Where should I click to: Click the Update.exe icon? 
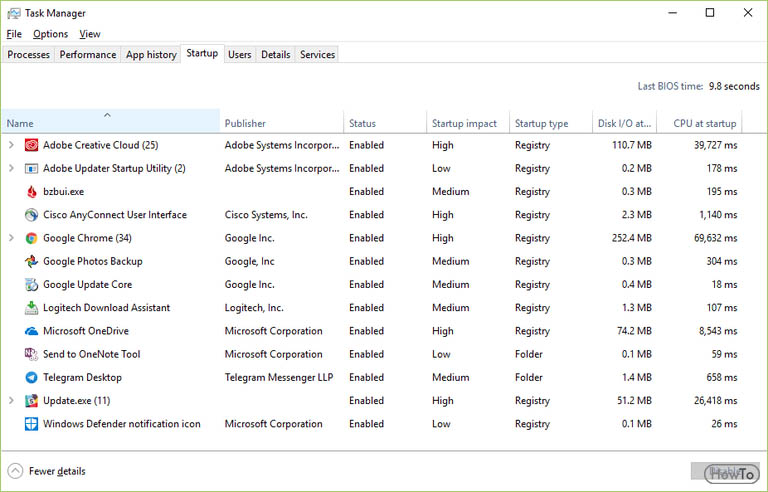(31, 401)
